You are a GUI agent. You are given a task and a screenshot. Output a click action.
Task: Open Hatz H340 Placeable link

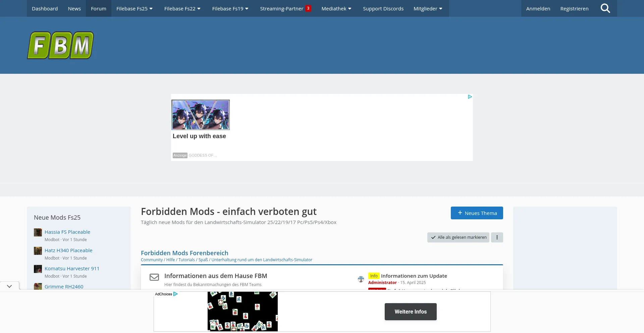coord(68,251)
